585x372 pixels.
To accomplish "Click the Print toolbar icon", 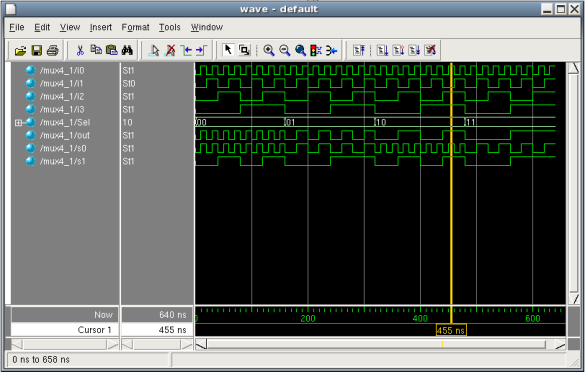I will [53, 50].
